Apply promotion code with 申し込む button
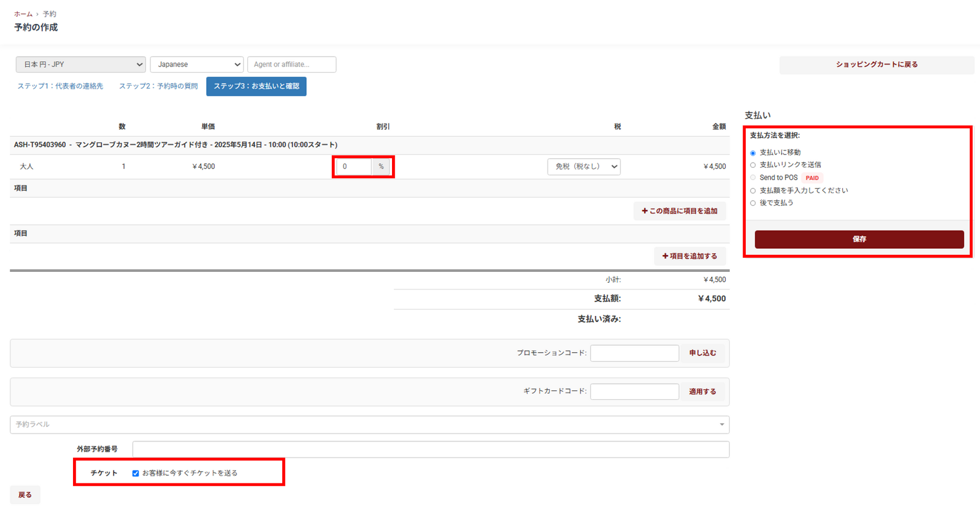 (702, 353)
